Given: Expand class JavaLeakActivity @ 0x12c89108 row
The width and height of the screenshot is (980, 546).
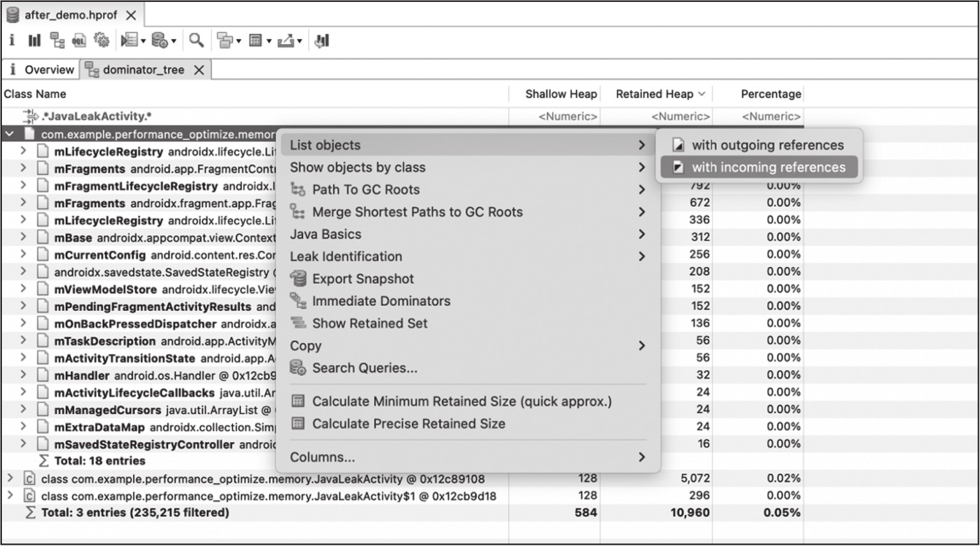Looking at the screenshot, I should coord(10,478).
